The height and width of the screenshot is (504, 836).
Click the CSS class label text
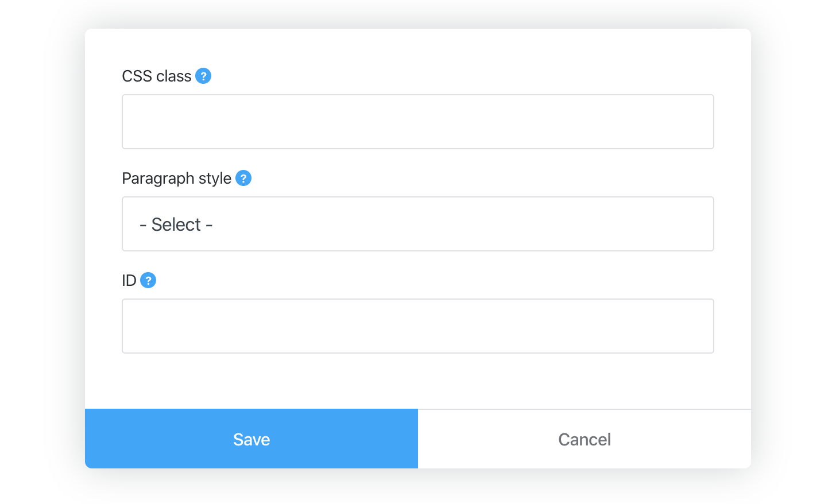coord(157,75)
